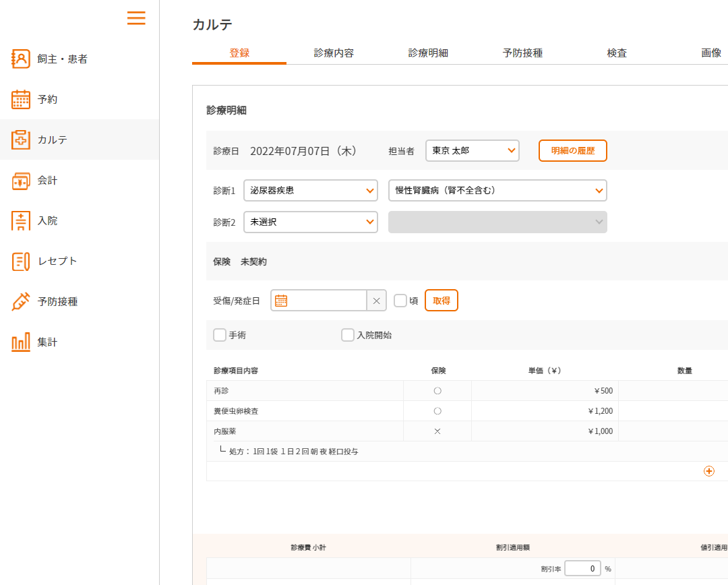Image resolution: width=728 pixels, height=585 pixels.
Task: Open the 予防接種 syringe icon in sidebar
Action: click(x=20, y=302)
